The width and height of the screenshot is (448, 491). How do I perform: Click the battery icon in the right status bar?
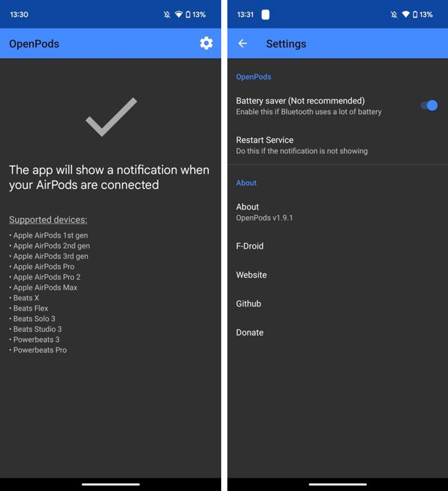pyautogui.click(x=415, y=15)
